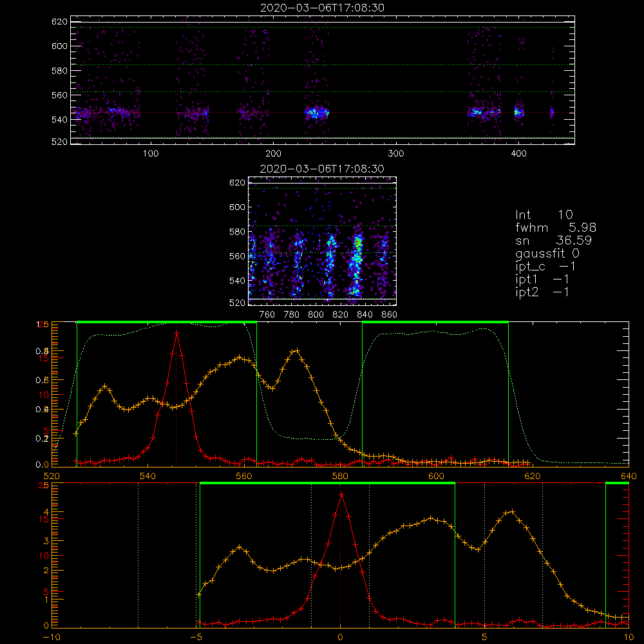Screen dimensions: 644x644
Task: Click x-axis label 840 under the middle spectrogram
Action: (365, 315)
